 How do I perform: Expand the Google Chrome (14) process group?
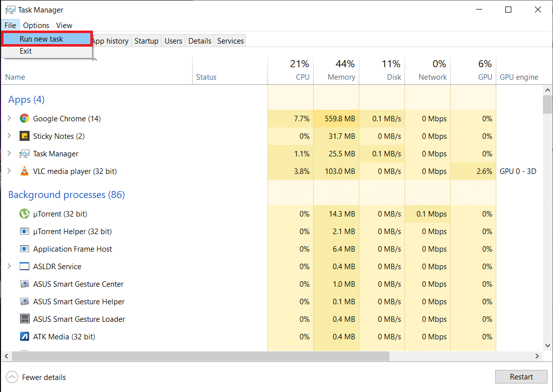9,118
